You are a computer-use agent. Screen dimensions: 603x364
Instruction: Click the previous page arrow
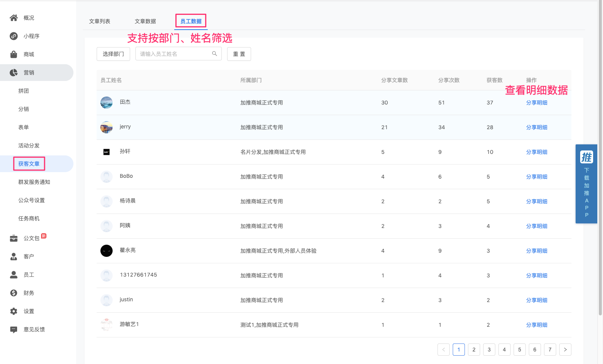click(x=444, y=350)
